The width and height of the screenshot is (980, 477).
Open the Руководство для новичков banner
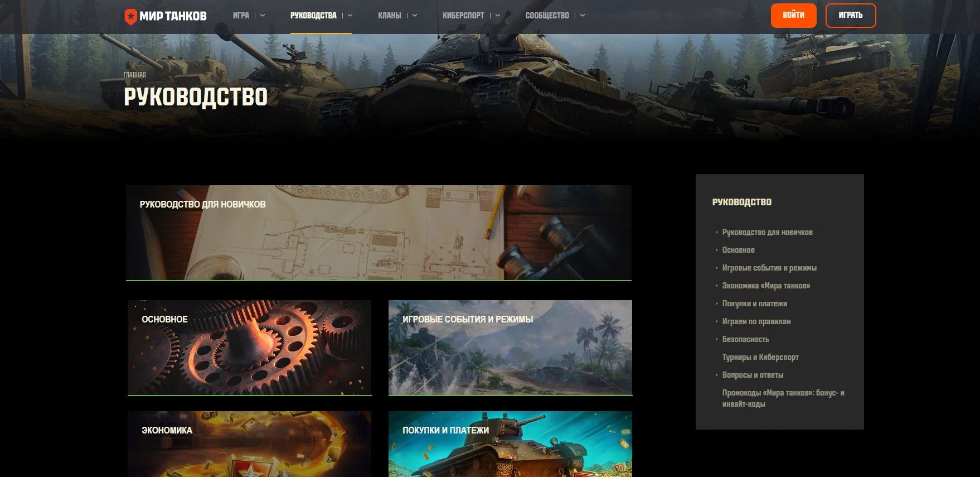point(379,233)
